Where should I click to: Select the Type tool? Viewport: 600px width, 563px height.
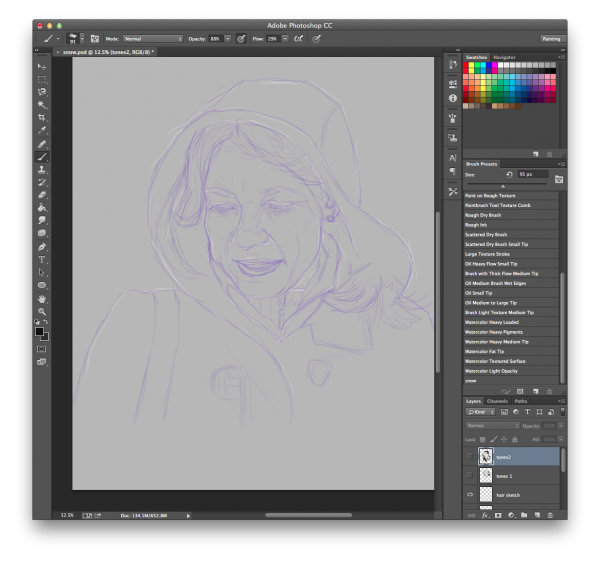42,259
